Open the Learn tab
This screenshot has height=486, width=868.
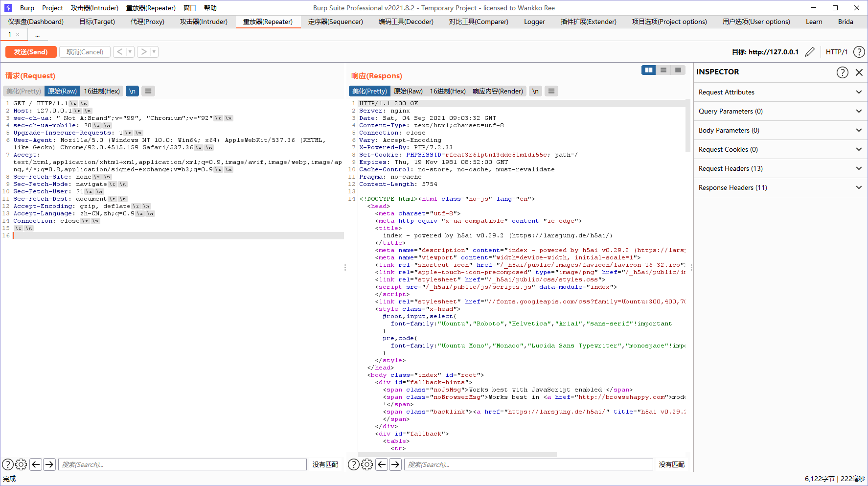click(814, 22)
